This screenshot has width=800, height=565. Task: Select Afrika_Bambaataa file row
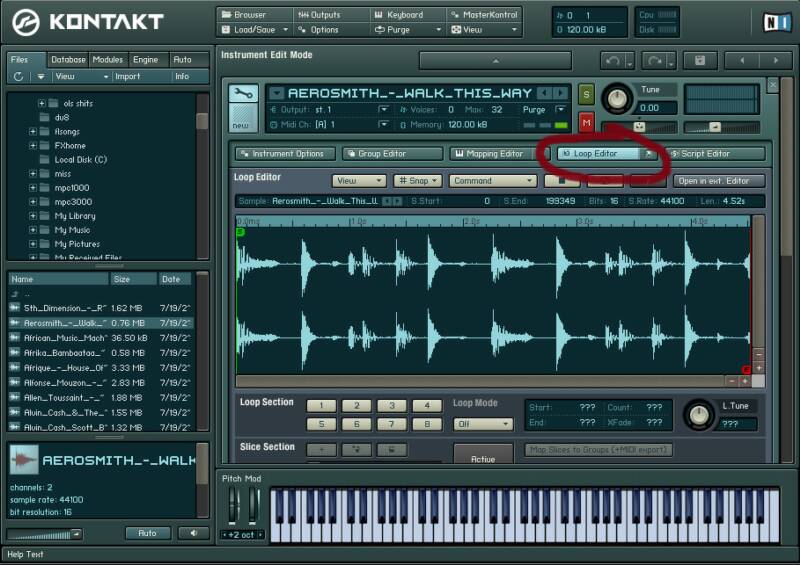(x=101, y=353)
